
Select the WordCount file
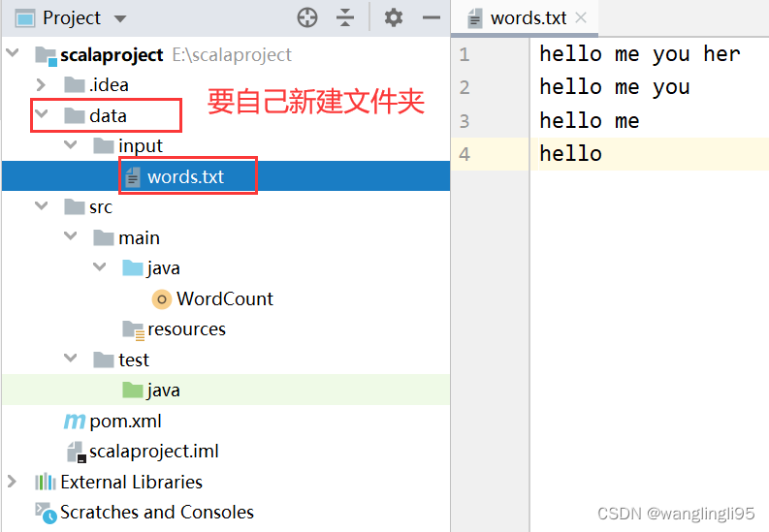point(225,298)
